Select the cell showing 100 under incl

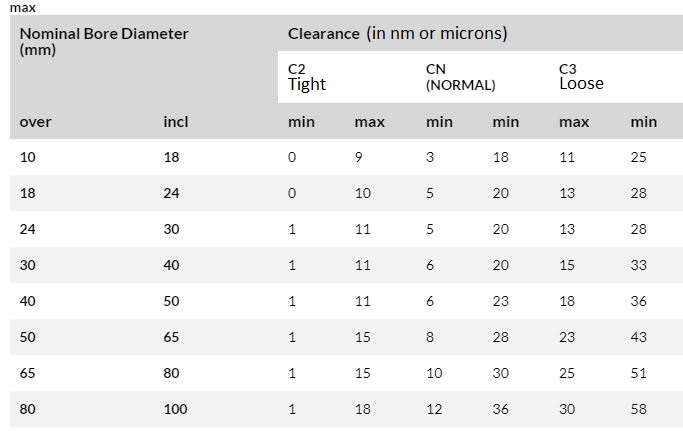(x=175, y=409)
